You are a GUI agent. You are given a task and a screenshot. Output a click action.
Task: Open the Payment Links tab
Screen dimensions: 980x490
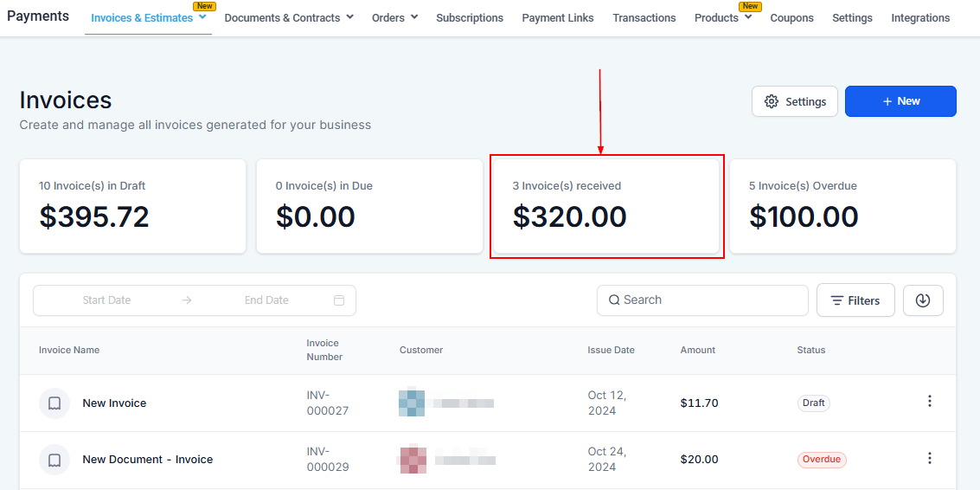(558, 18)
